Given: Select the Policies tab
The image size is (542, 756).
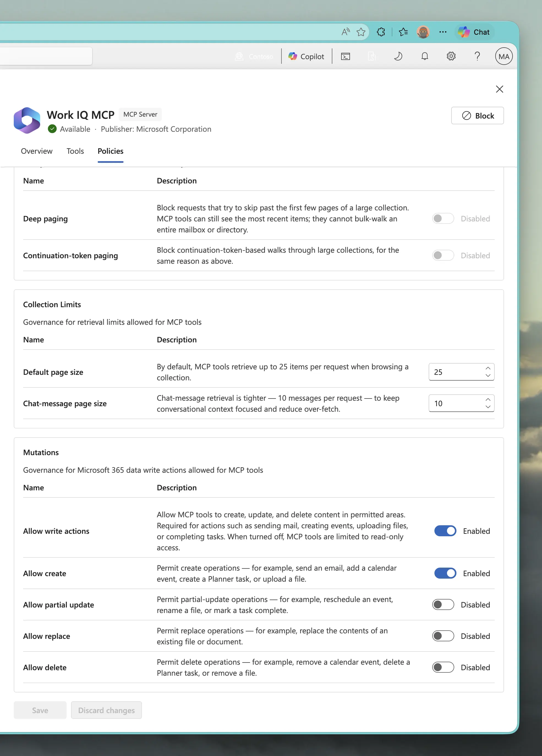Looking at the screenshot, I should coord(110,151).
